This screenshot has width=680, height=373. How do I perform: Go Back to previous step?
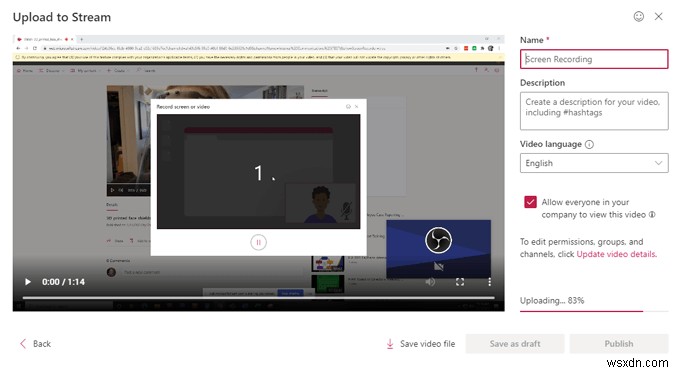pyautogui.click(x=36, y=344)
